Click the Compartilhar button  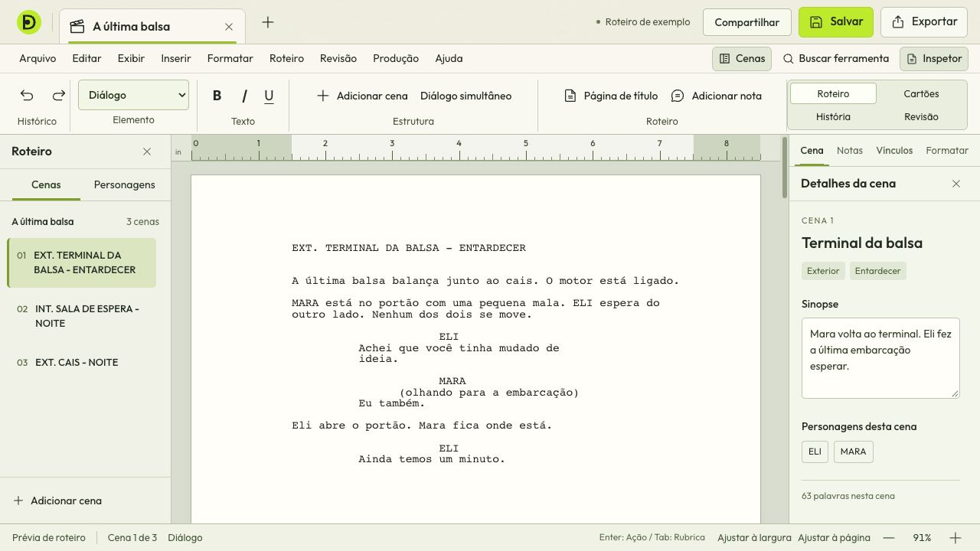tap(746, 22)
